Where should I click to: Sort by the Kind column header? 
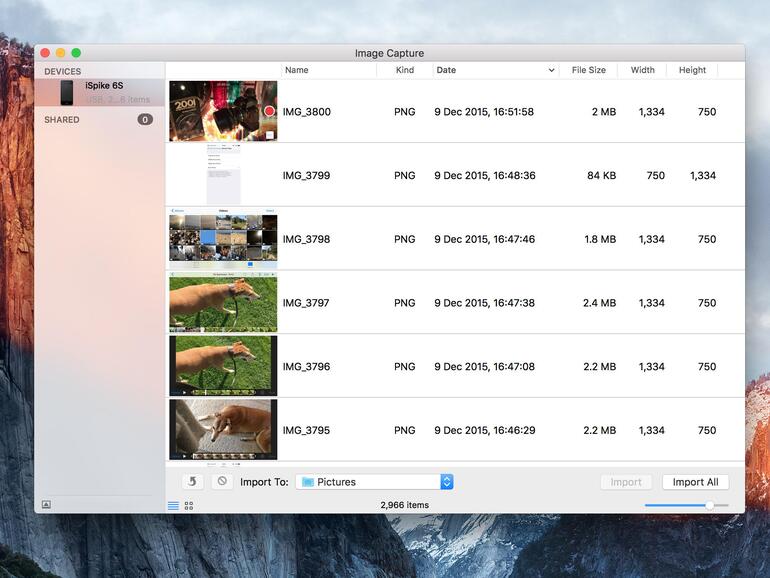click(405, 70)
